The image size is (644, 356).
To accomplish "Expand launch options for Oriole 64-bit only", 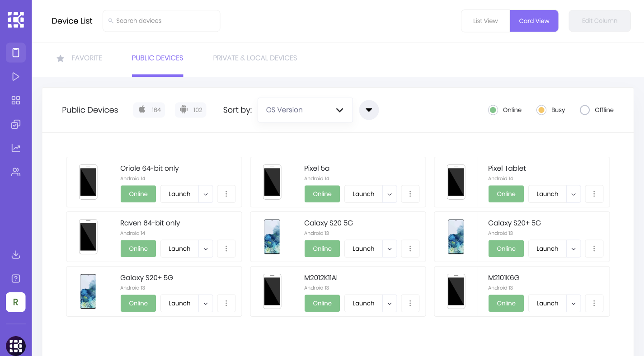I will pos(206,194).
